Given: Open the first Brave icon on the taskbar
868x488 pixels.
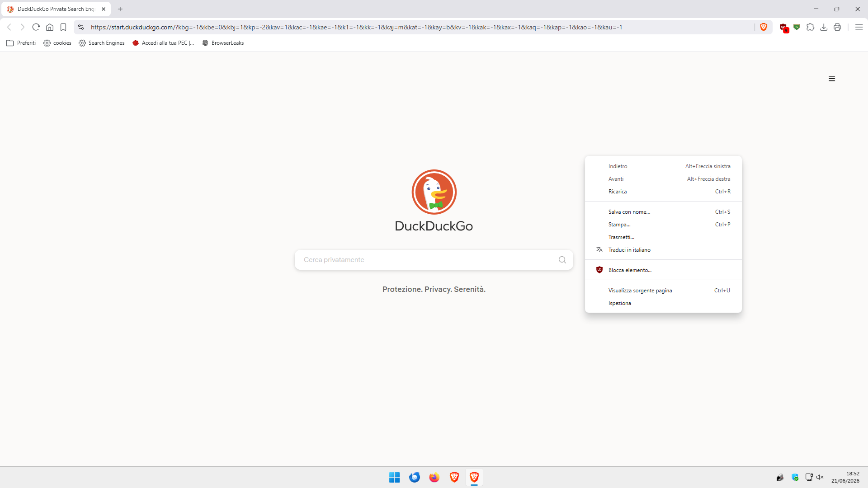Looking at the screenshot, I should point(454,477).
